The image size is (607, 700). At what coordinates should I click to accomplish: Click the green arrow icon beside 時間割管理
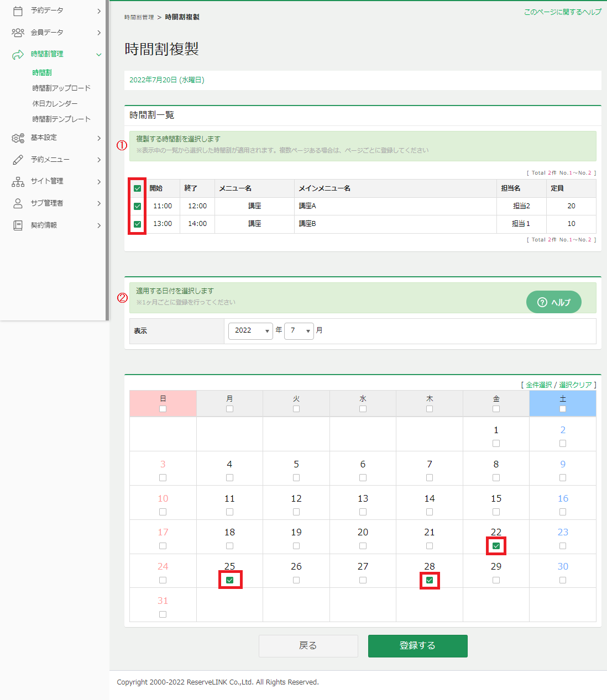pos(18,54)
